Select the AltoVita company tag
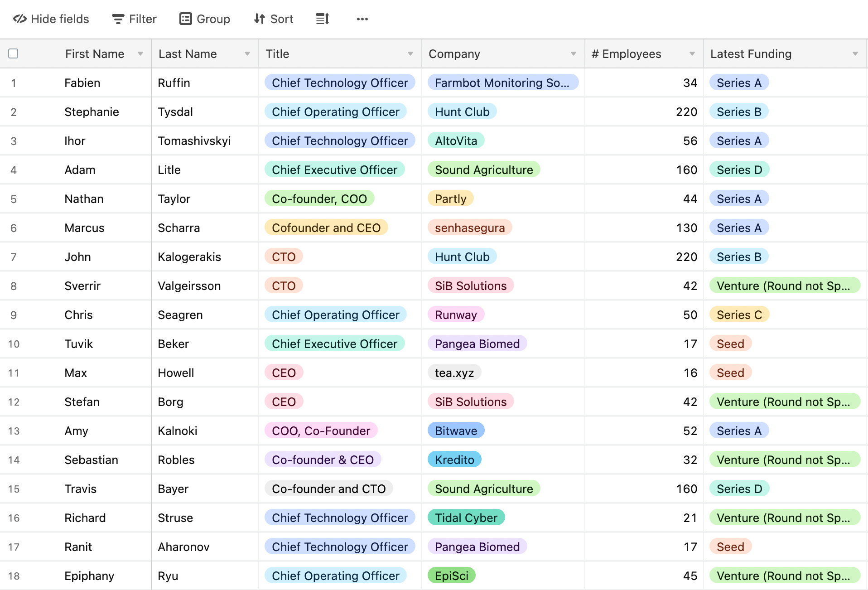The height and width of the screenshot is (590, 868). pyautogui.click(x=456, y=141)
